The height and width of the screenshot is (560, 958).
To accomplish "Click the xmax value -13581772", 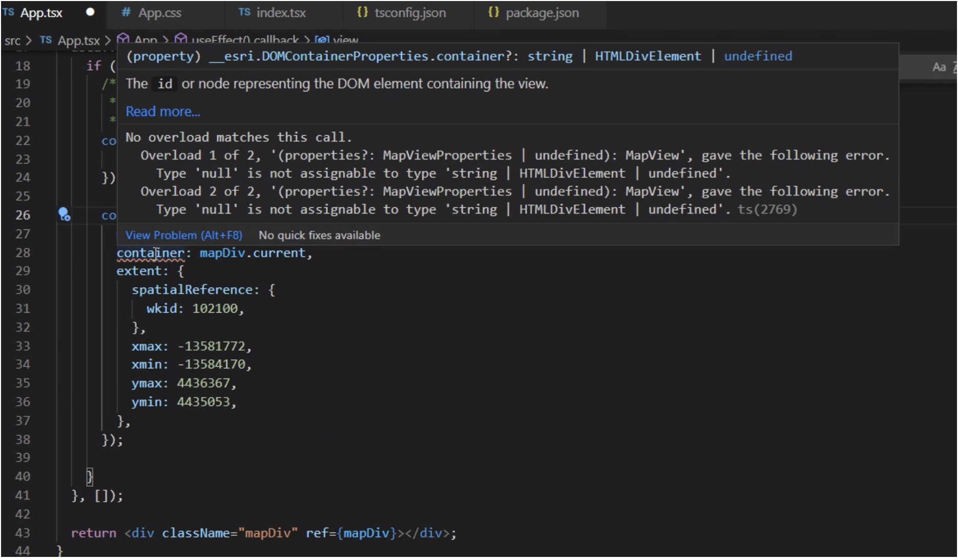I will 211,347.
